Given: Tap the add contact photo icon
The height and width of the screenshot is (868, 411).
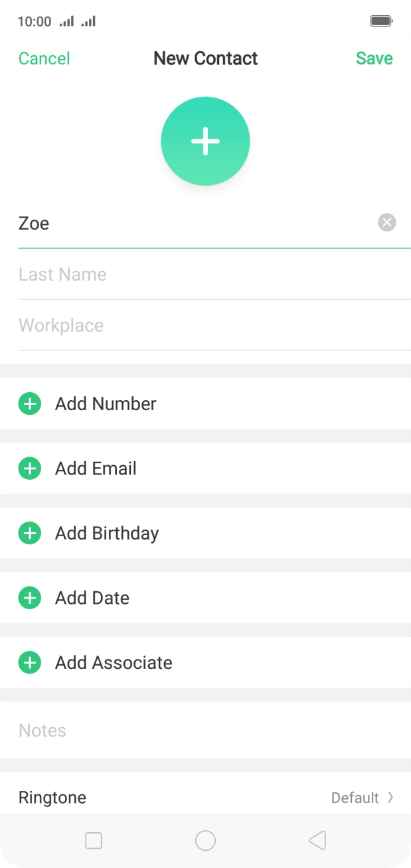Looking at the screenshot, I should (x=205, y=141).
